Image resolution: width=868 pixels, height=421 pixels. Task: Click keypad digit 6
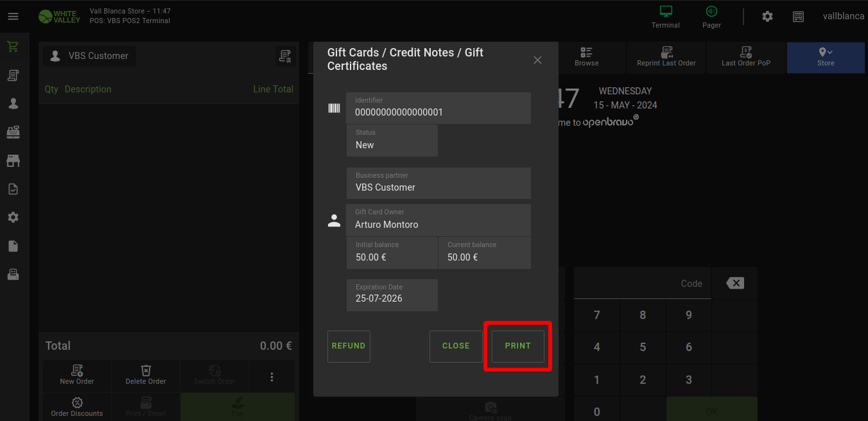[x=689, y=347]
